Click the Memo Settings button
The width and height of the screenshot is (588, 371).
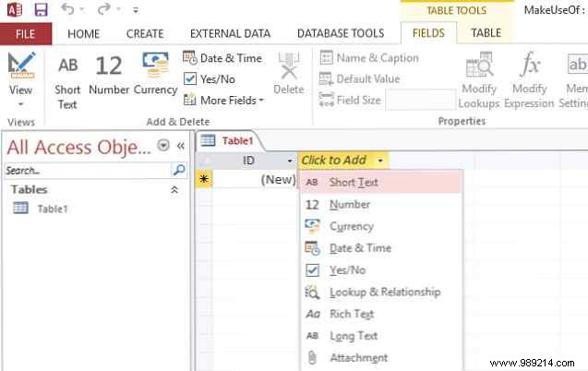pyautogui.click(x=574, y=80)
